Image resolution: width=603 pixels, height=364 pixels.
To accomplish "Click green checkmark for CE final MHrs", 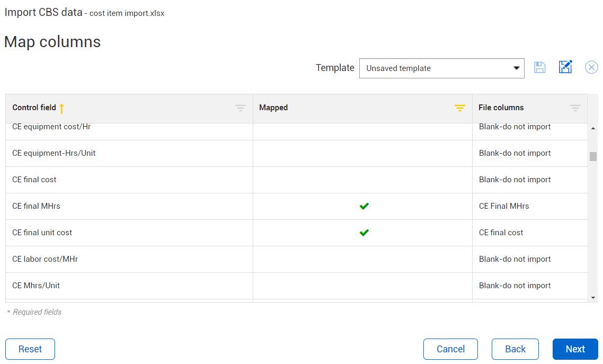I will click(x=364, y=206).
